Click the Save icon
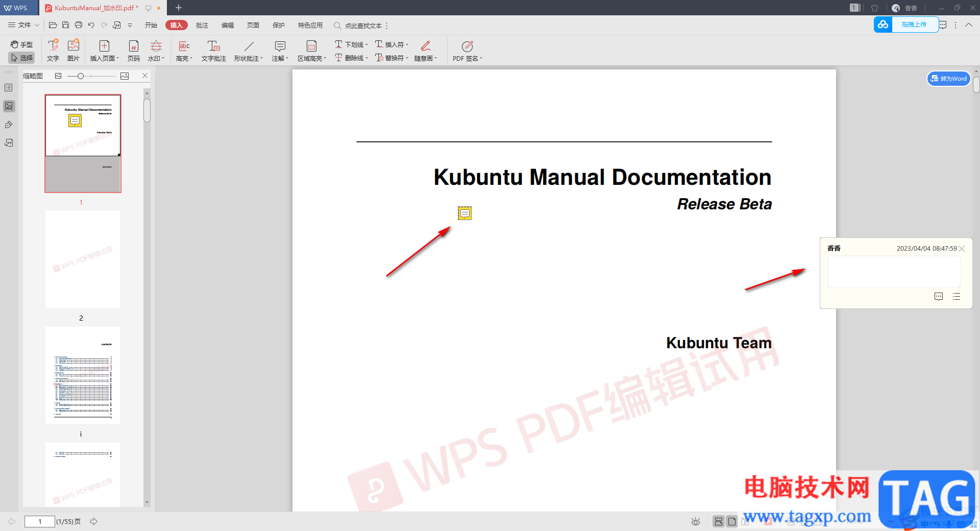Viewport: 980px width, 531px height. (65, 25)
